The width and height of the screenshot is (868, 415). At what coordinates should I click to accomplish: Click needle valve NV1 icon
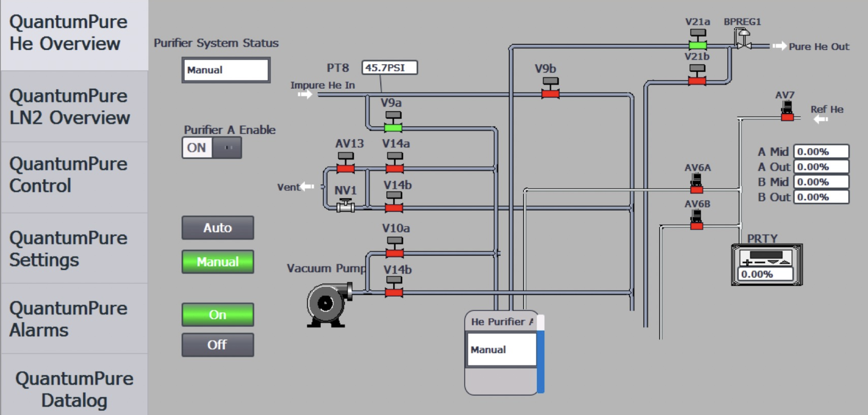pyautogui.click(x=346, y=205)
